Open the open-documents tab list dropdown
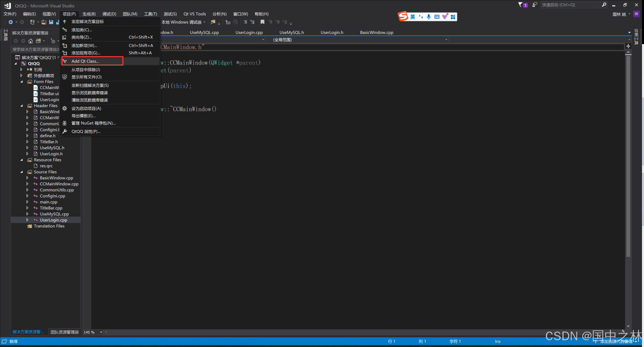This screenshot has height=347, width=644. 629,32
